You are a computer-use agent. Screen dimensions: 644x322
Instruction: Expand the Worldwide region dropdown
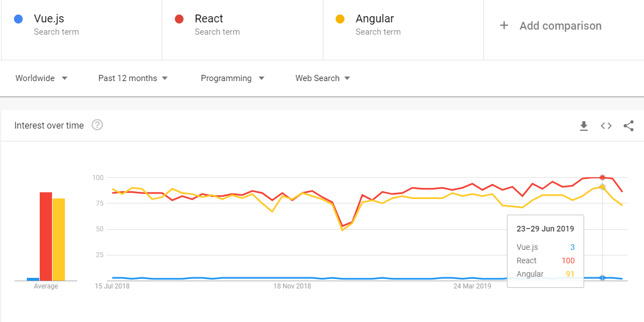coord(41,78)
